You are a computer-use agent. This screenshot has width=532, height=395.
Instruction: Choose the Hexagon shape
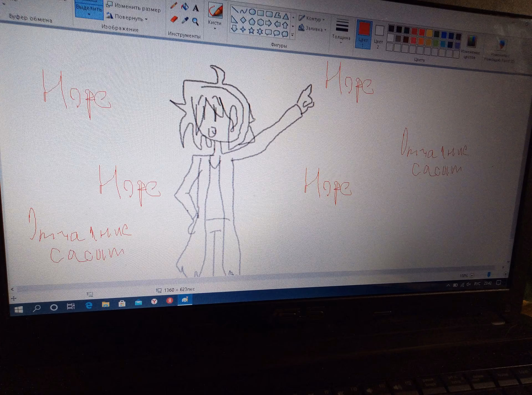pyautogui.click(x=260, y=22)
